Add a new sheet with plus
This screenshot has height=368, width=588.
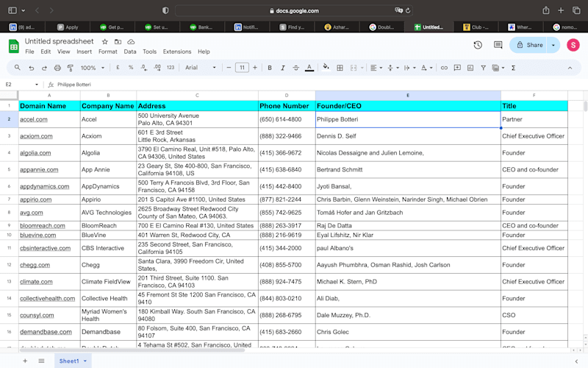(x=25, y=361)
